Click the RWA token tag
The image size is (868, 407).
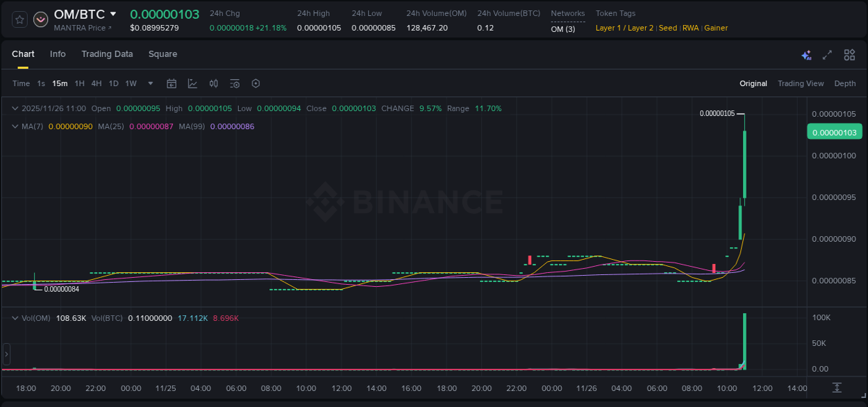690,28
